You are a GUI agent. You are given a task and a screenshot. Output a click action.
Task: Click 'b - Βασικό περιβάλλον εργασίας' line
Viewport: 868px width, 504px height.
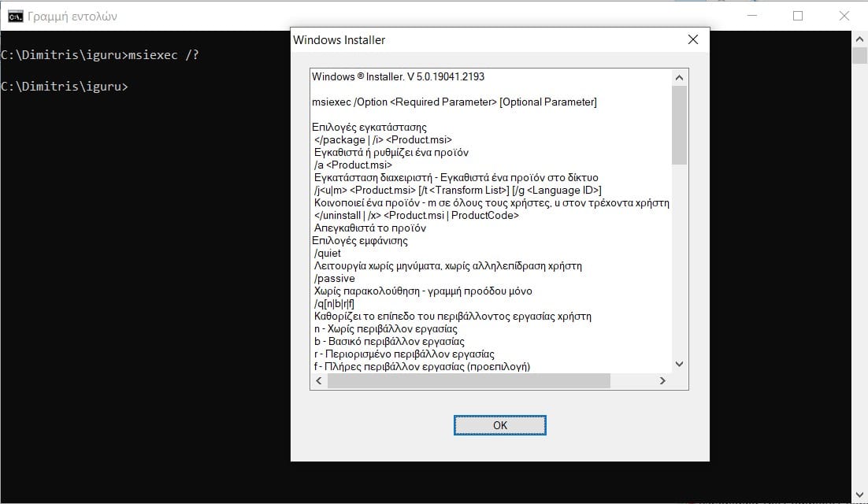tap(389, 341)
